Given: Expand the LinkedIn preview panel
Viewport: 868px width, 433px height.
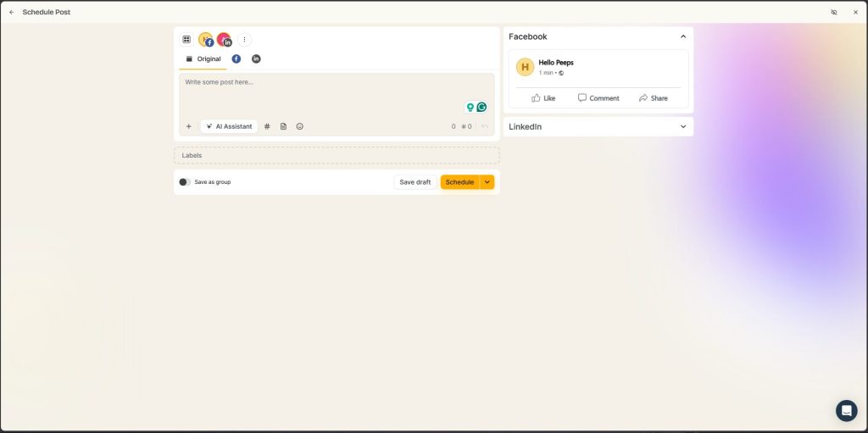Looking at the screenshot, I should coord(683,127).
